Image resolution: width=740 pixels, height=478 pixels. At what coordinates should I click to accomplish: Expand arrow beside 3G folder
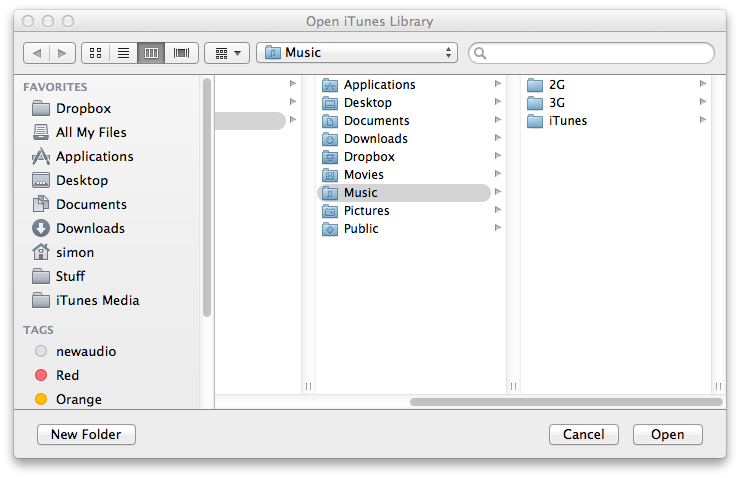[703, 102]
